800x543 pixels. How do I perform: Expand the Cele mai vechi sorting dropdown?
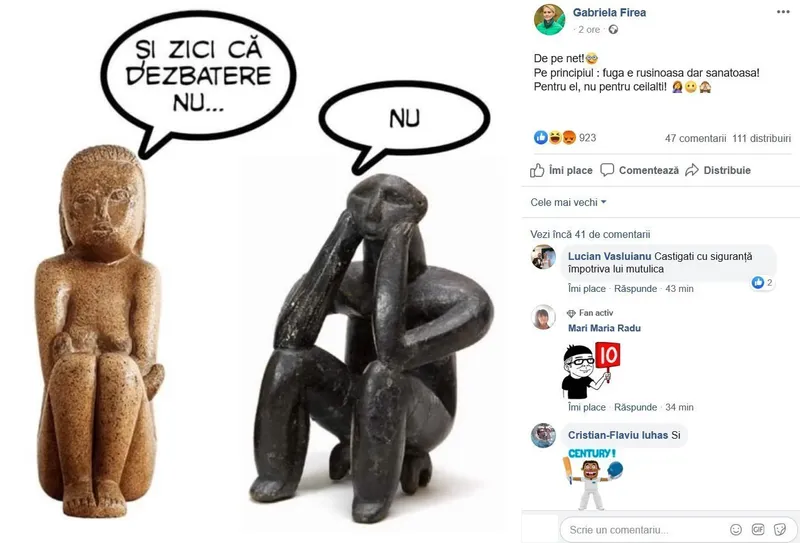568,202
